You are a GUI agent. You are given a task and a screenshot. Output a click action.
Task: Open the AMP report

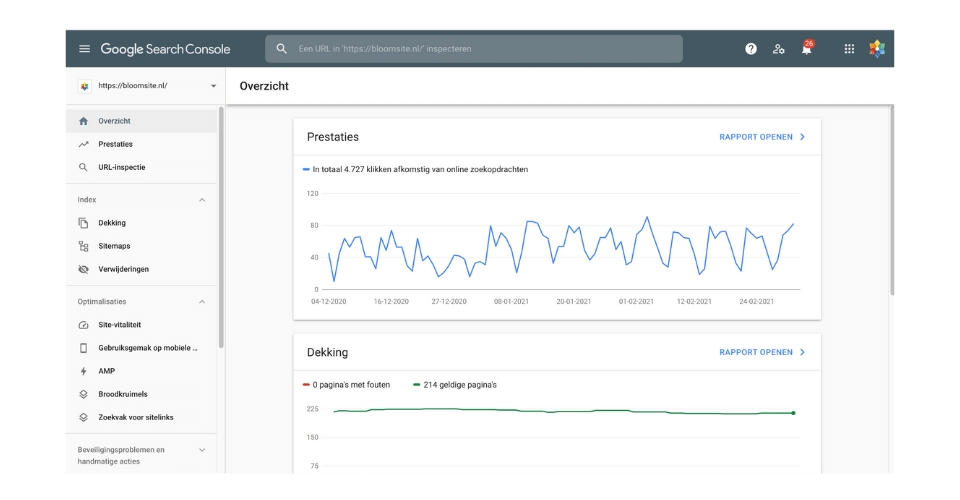[141, 371]
